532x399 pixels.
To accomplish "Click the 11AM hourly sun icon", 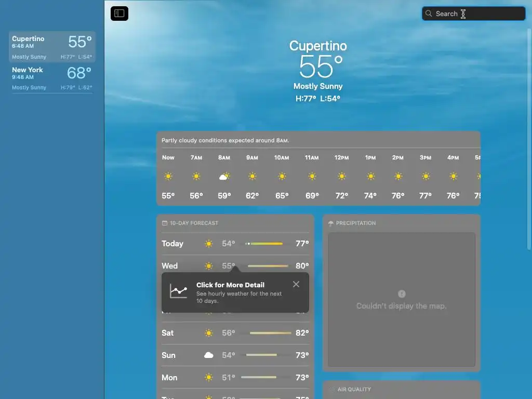I will tap(312, 176).
